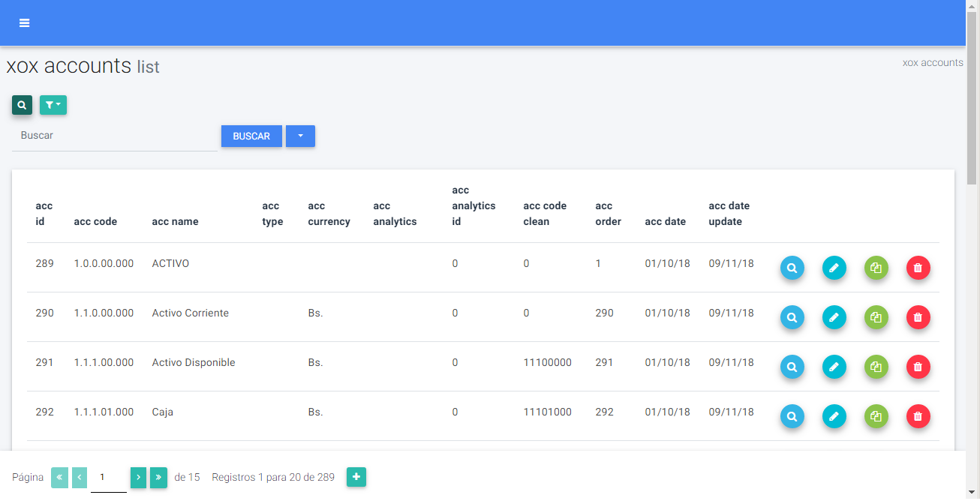
Task: Expand the dropdown arrow next to BUSCAR
Action: pyautogui.click(x=300, y=136)
